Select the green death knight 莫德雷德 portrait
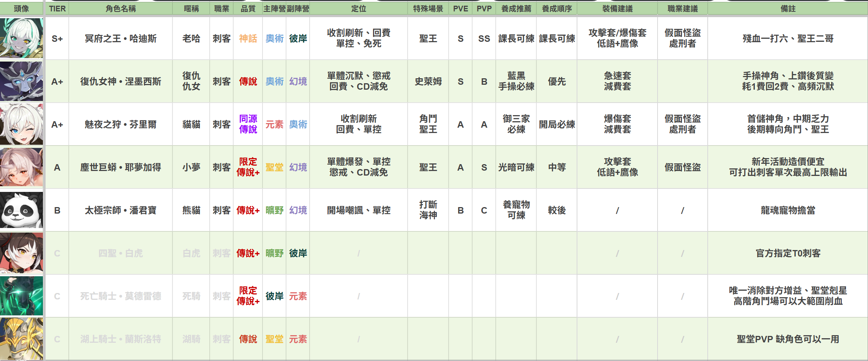The width and height of the screenshot is (868, 361). point(22,296)
